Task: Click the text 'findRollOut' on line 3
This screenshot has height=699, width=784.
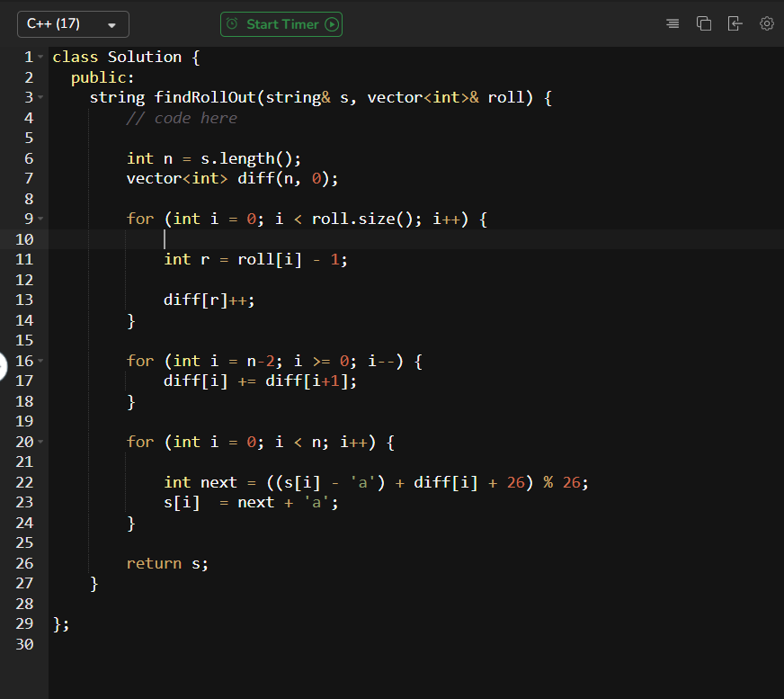Action: click(204, 97)
